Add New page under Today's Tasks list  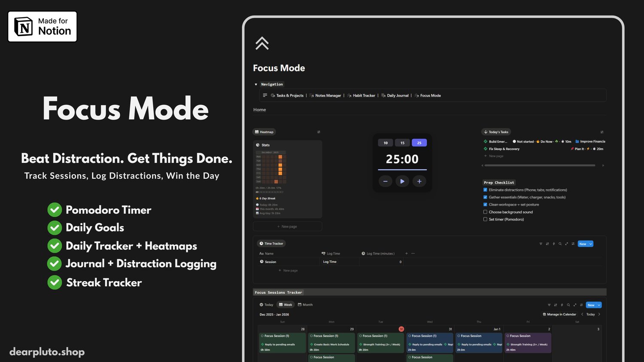click(x=494, y=156)
